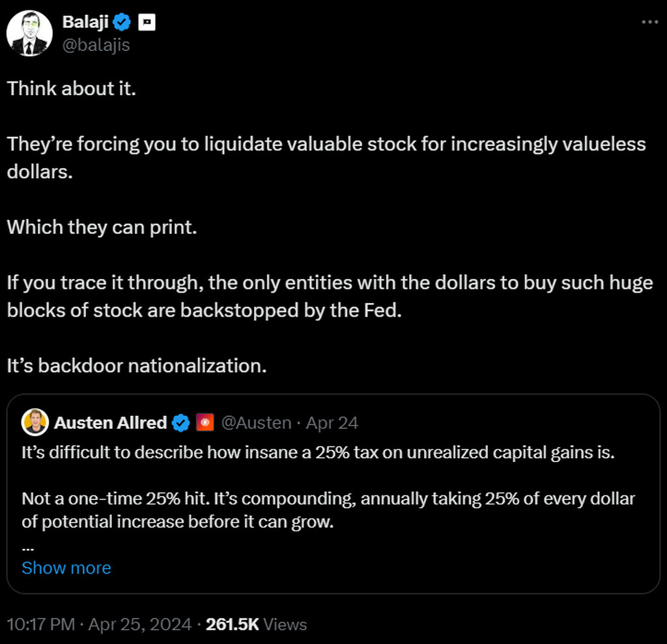This screenshot has width=667, height=644.
Task: Click Austen Allred's blue verified badge
Action: coord(180,423)
